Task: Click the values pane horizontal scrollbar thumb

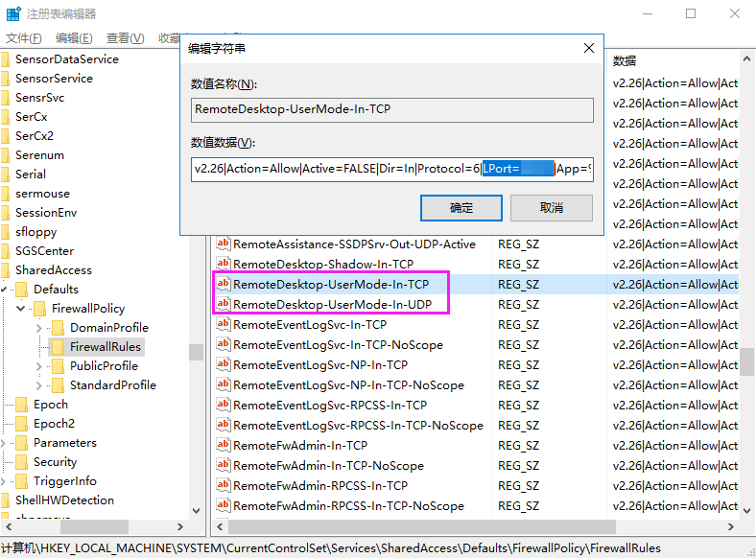Action: [x=422, y=526]
